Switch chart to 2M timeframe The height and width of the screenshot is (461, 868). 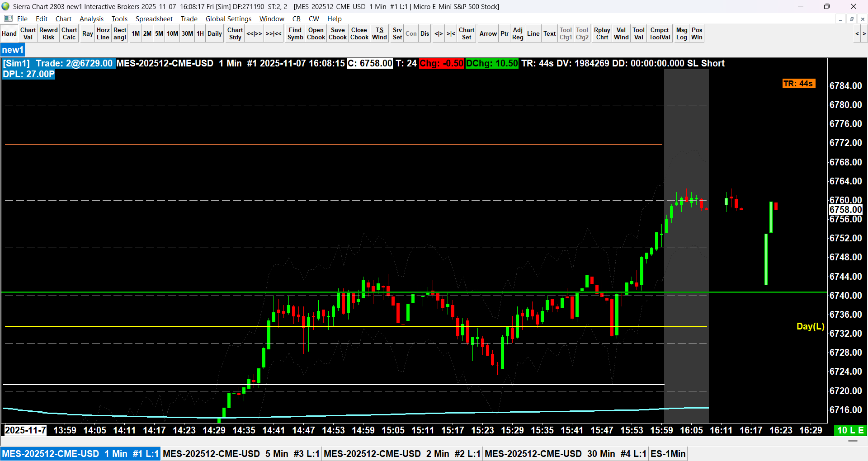point(147,33)
